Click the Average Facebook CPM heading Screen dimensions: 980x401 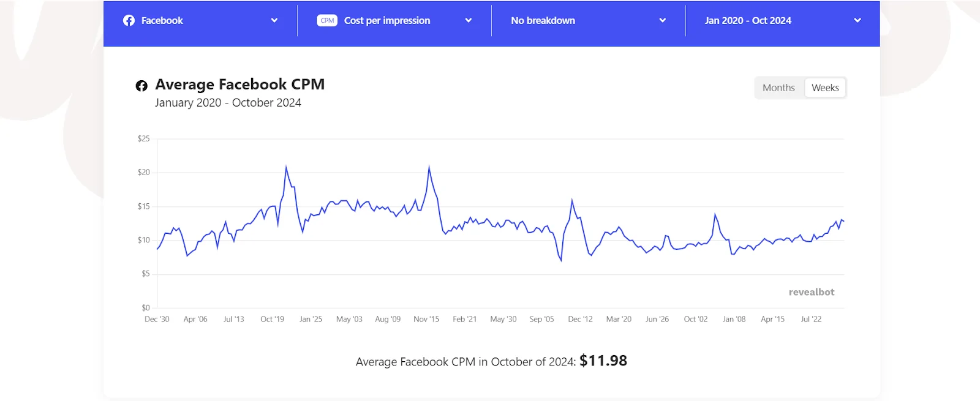239,84
